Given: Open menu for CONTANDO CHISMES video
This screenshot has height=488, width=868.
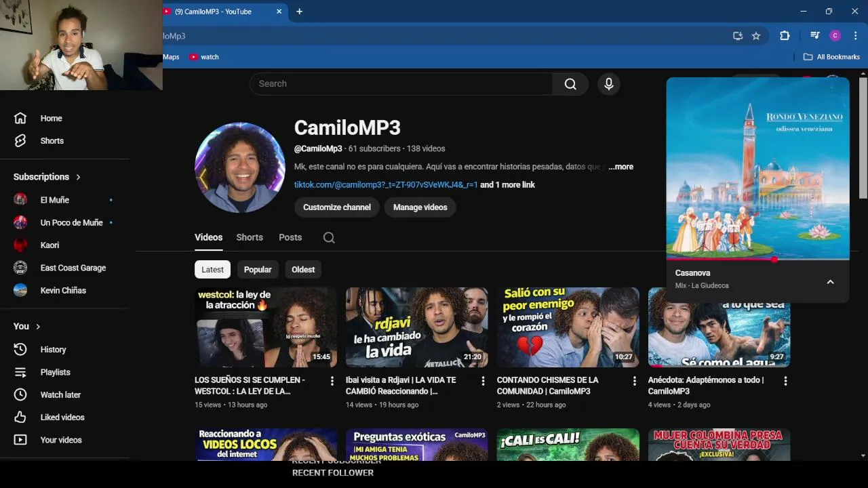Looking at the screenshot, I should 635,382.
